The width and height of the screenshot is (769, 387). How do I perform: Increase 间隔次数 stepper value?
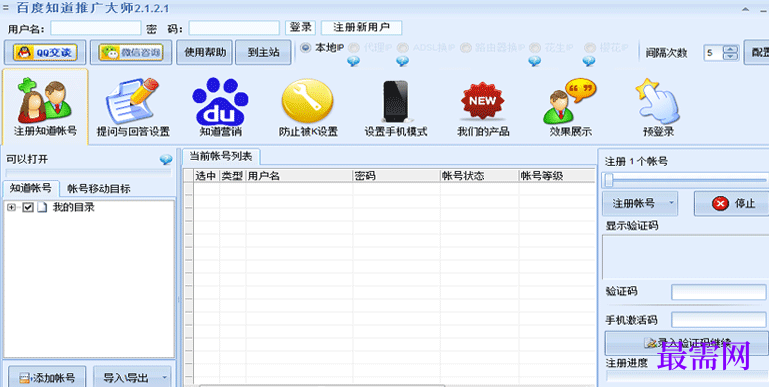coord(731,49)
